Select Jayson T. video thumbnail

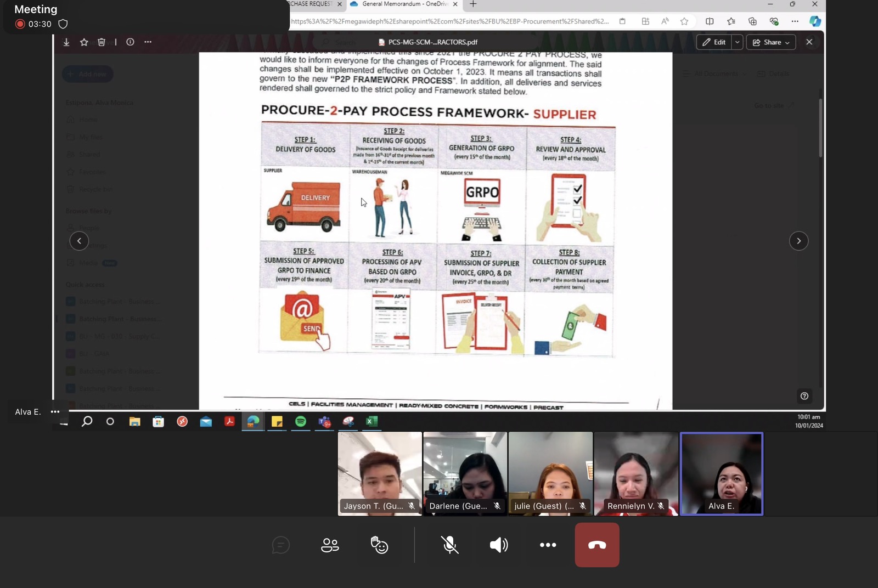(x=380, y=473)
